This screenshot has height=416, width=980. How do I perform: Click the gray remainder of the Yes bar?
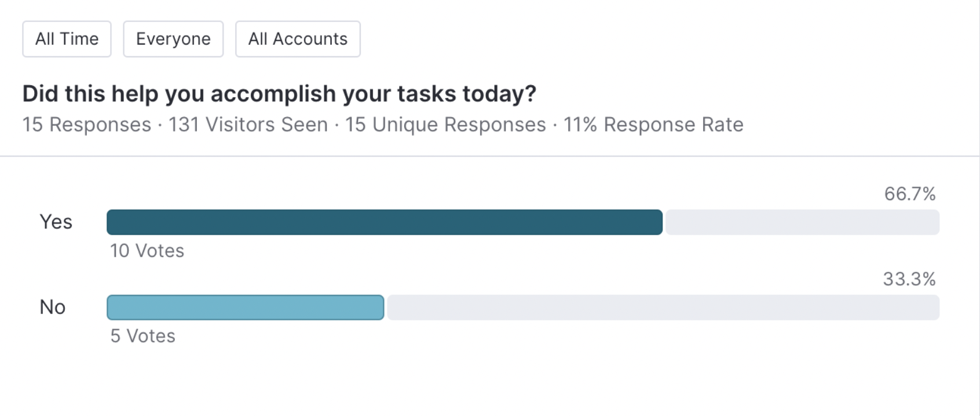pos(802,222)
